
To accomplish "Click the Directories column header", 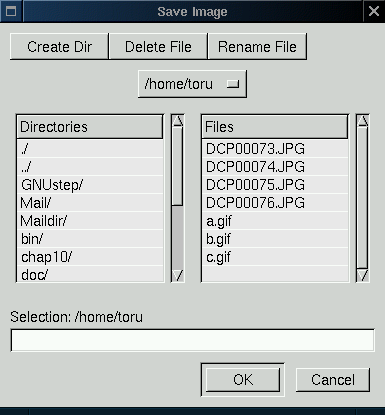I will (90, 127).
